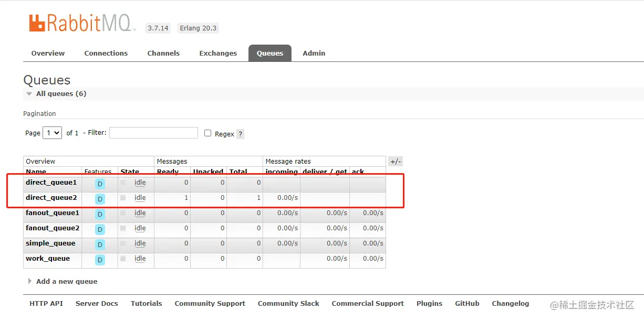The image size is (644, 320).
Task: Click the Erlang 20.3 version label
Action: point(198,28)
